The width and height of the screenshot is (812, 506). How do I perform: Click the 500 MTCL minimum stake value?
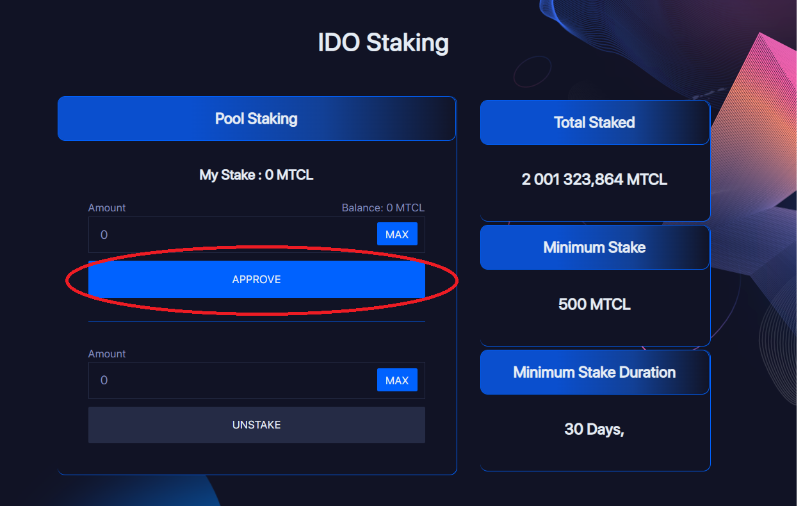tap(594, 304)
